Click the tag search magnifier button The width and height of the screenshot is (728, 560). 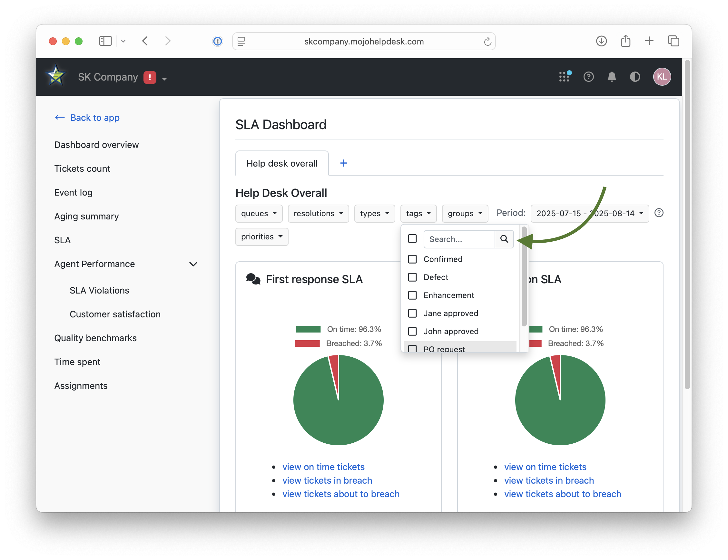(x=504, y=239)
